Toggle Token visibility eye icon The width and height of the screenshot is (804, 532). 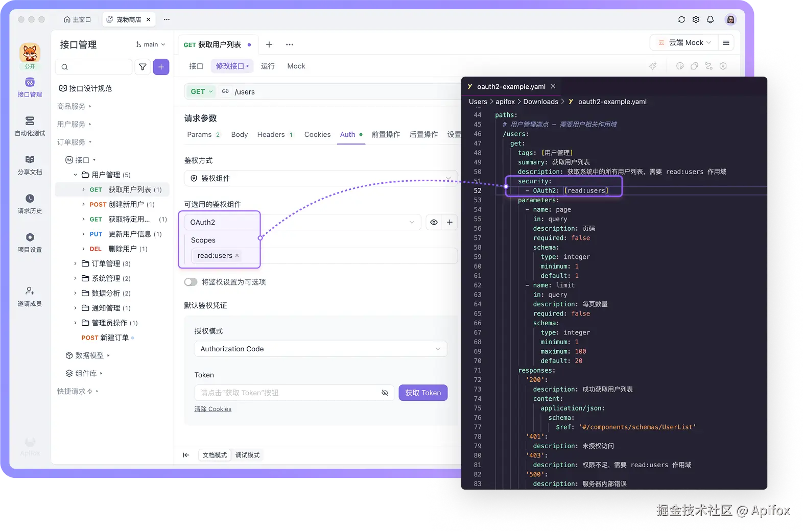[385, 393]
